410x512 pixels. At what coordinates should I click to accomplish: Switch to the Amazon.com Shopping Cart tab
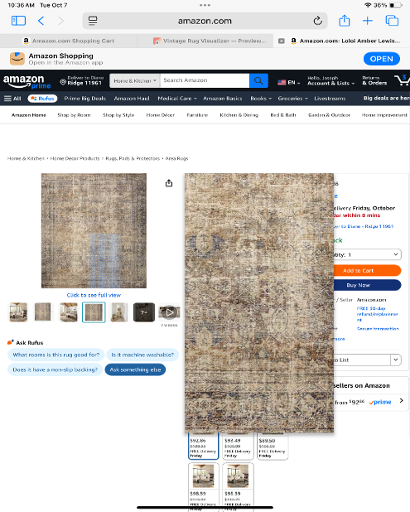tap(69, 41)
